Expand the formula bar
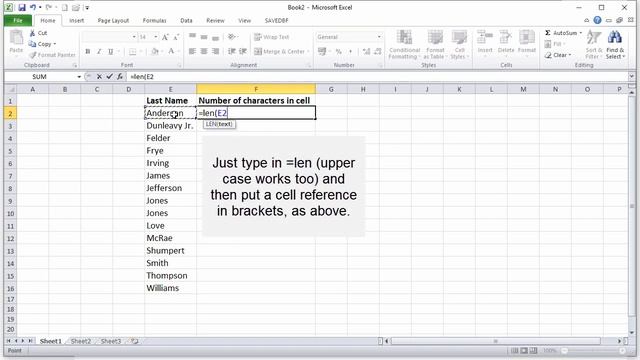The width and height of the screenshot is (640, 360). click(x=631, y=76)
